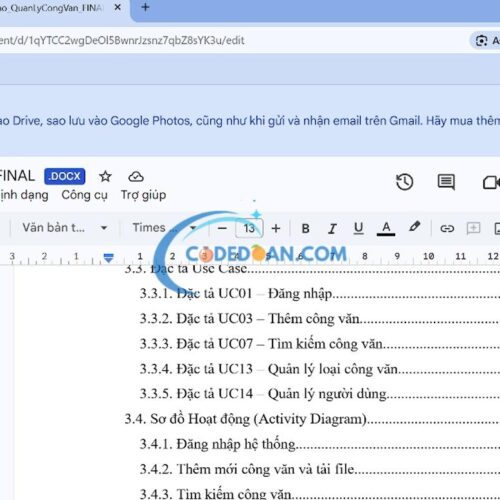Open the Trợ giúp menu

[143, 195]
